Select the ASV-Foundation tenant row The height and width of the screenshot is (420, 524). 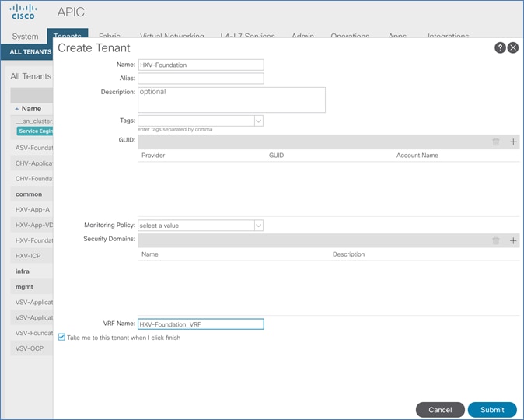click(32, 148)
